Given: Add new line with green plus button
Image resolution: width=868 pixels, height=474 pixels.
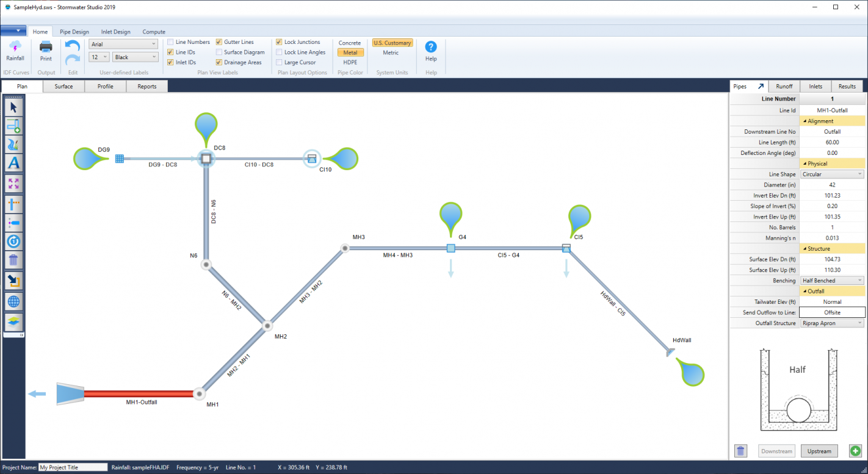Looking at the screenshot, I should pos(855,451).
